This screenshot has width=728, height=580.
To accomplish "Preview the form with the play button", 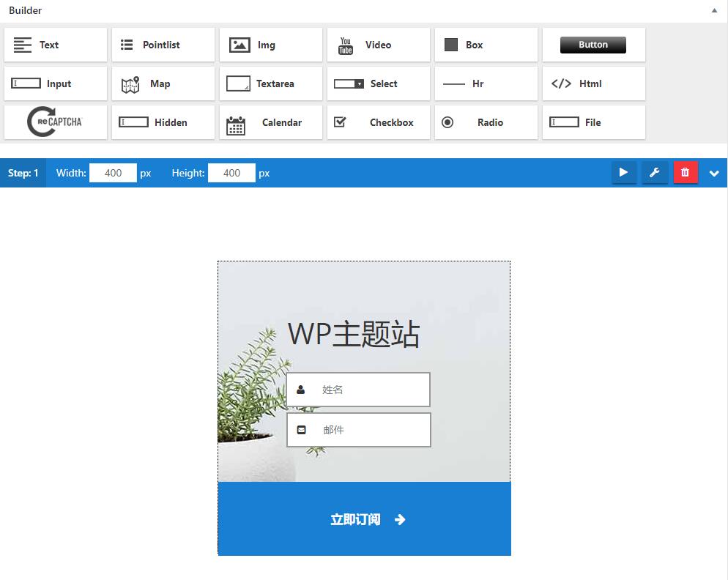I will point(624,173).
